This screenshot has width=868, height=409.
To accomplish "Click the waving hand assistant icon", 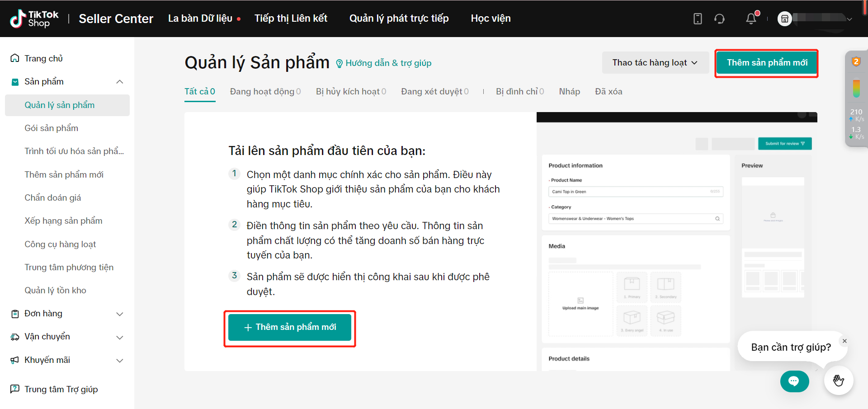I will pos(838,381).
